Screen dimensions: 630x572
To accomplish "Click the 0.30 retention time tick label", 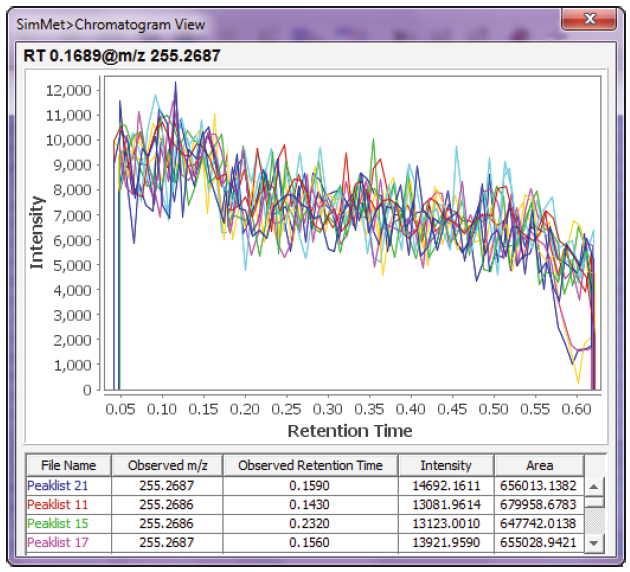I will pyautogui.click(x=327, y=409).
